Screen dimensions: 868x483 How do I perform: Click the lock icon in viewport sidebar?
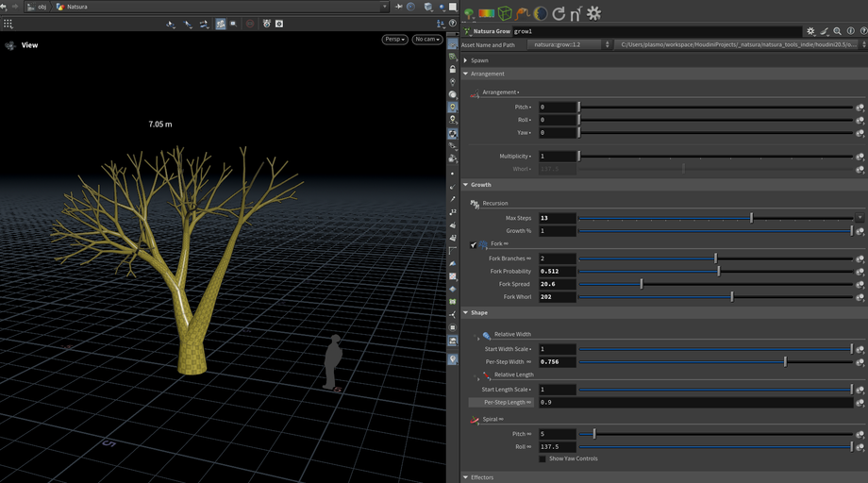click(453, 70)
